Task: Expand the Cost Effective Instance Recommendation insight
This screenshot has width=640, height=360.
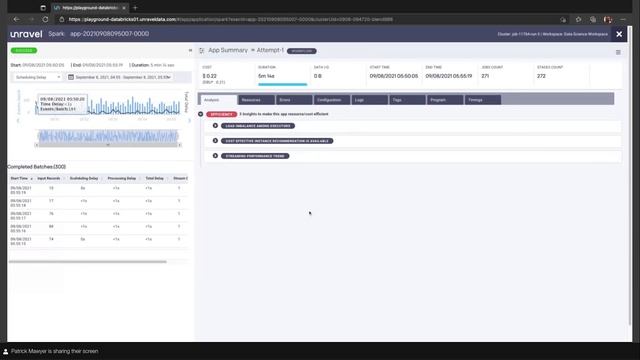Action: tap(216, 141)
